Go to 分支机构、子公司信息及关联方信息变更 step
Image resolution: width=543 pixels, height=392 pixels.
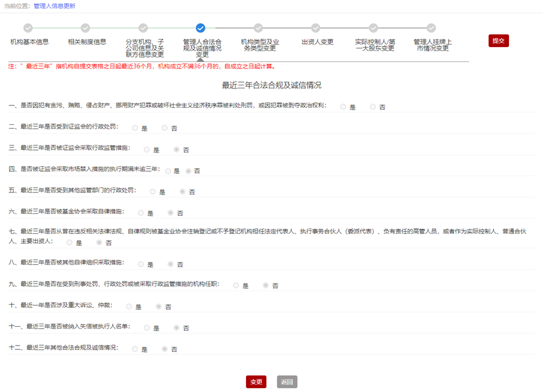(x=145, y=48)
